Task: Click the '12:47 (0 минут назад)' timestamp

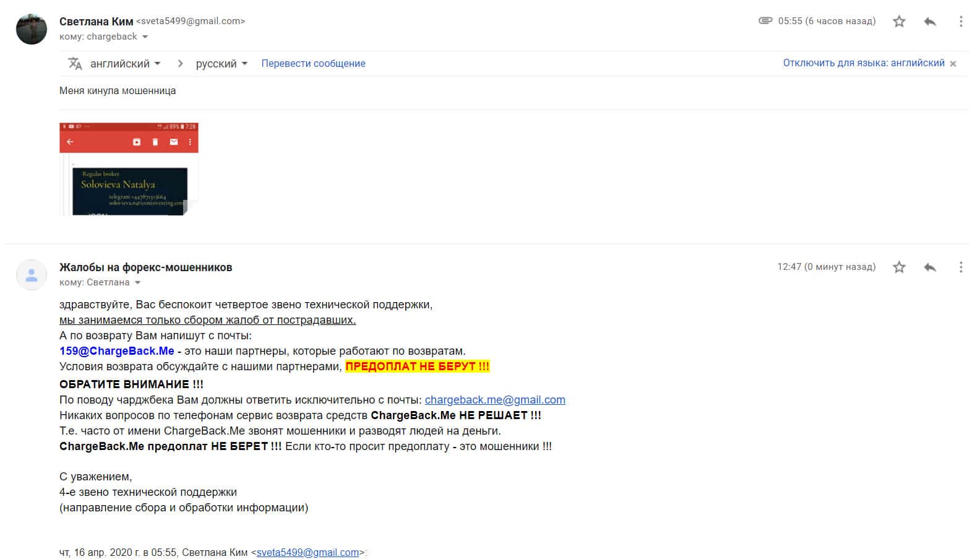Action: (x=827, y=267)
